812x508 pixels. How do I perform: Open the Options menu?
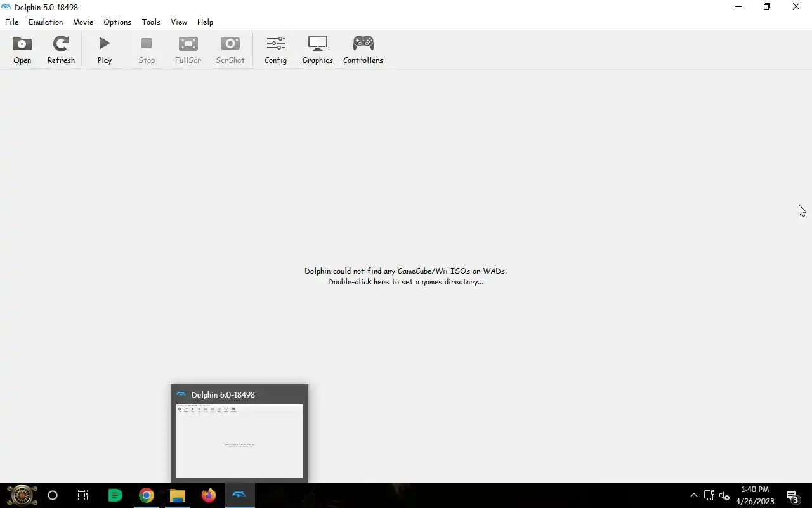[117, 22]
